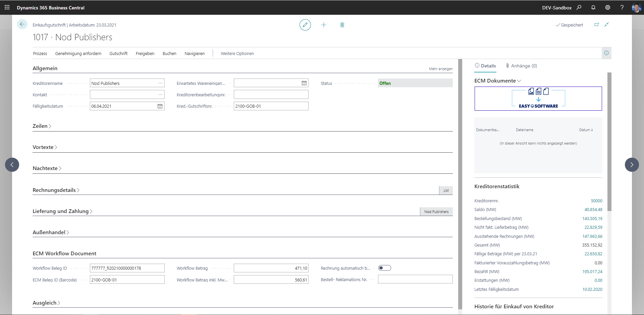Viewport: 644px width, 315px height.
Task: Open Kreditorenname lookup ellipsis
Action: (160, 83)
